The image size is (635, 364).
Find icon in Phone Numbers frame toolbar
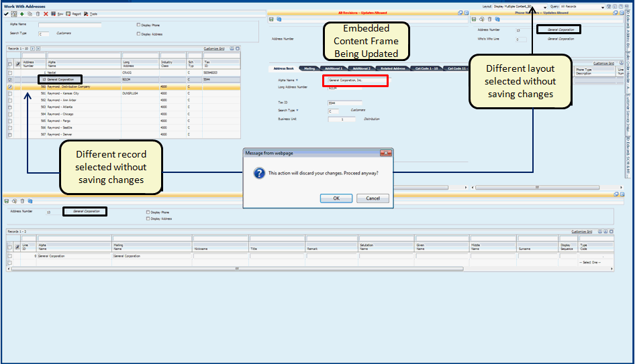[481, 19]
